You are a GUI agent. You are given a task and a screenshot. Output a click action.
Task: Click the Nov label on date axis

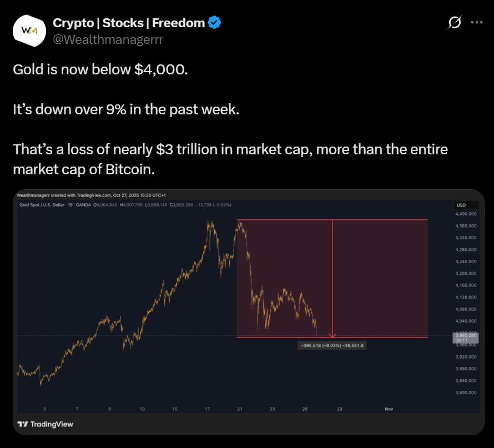(x=389, y=409)
